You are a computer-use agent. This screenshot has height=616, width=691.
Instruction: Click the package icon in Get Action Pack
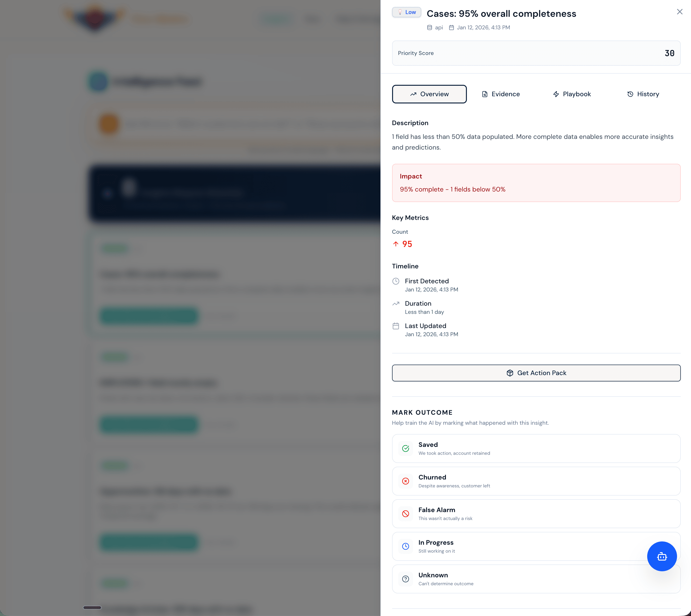tap(510, 373)
